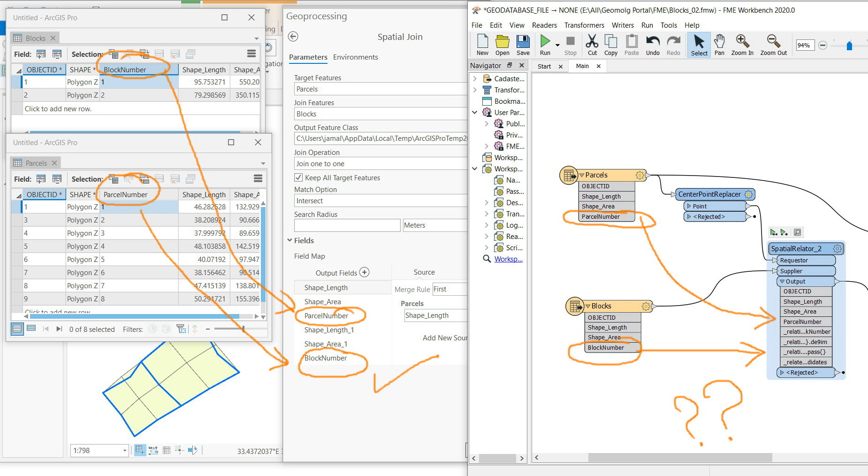Click the FME canvas horizontal scrollbar
This screenshot has height=476, width=868.
point(680,457)
